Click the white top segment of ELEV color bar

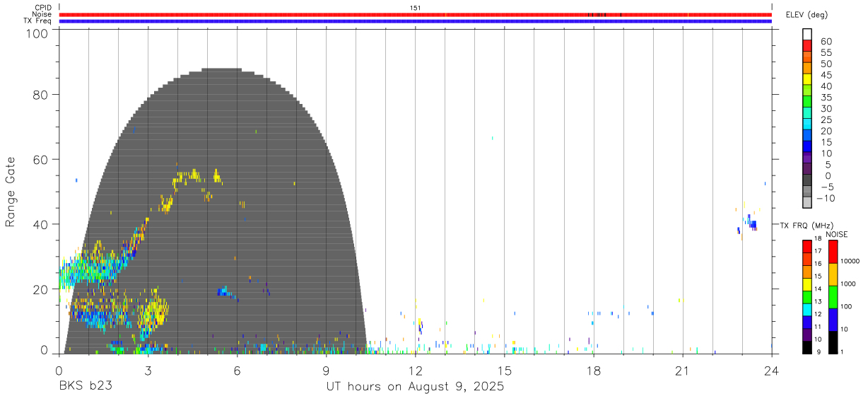[807, 33]
